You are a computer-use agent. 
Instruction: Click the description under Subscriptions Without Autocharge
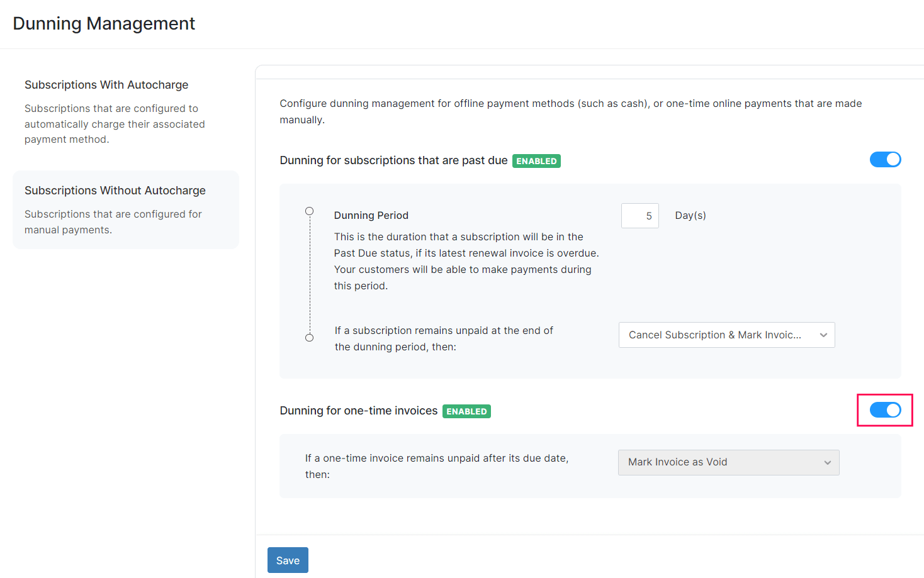click(113, 222)
